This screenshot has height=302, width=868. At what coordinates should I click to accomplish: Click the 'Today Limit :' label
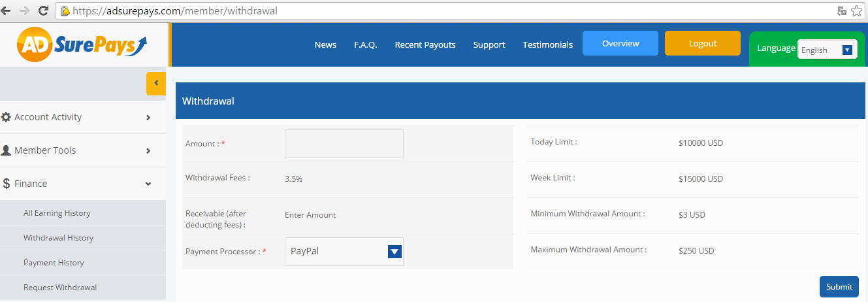(554, 142)
